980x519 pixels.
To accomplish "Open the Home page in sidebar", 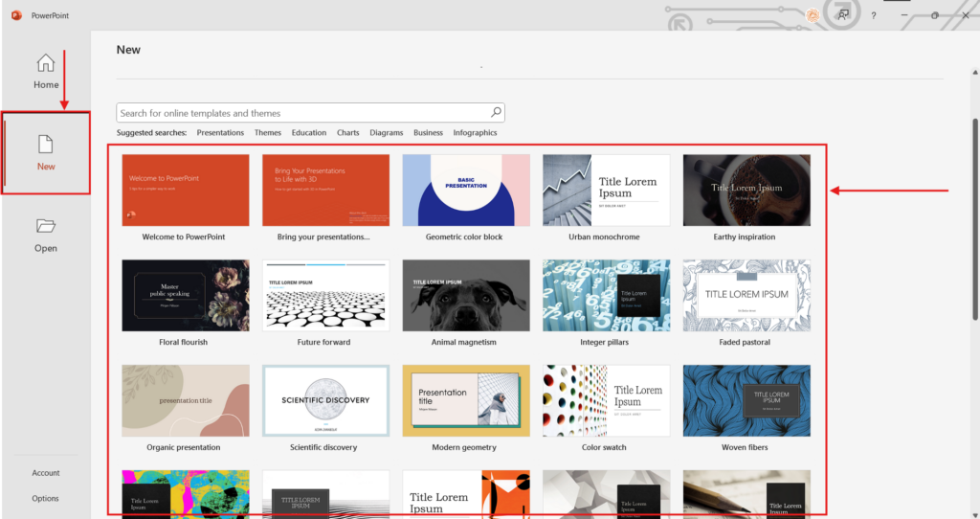I will (x=46, y=72).
